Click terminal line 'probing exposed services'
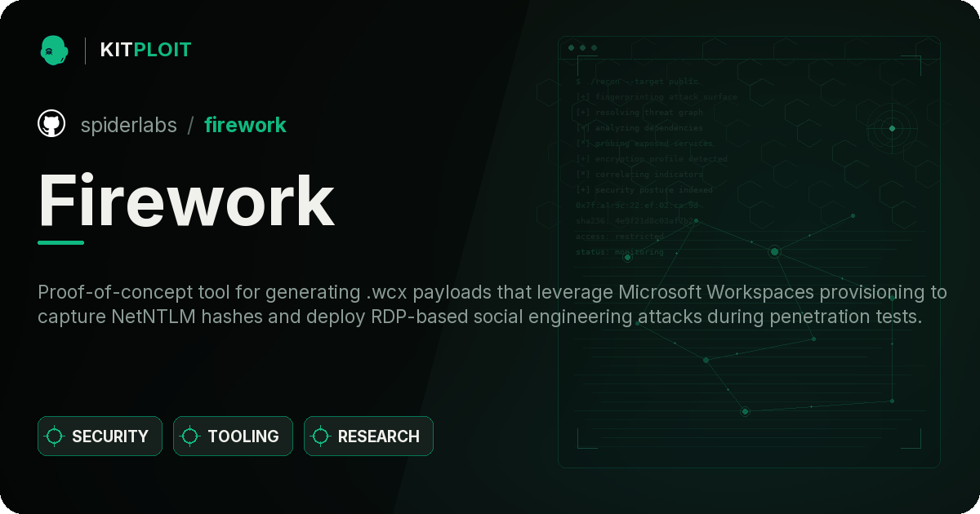 (644, 144)
